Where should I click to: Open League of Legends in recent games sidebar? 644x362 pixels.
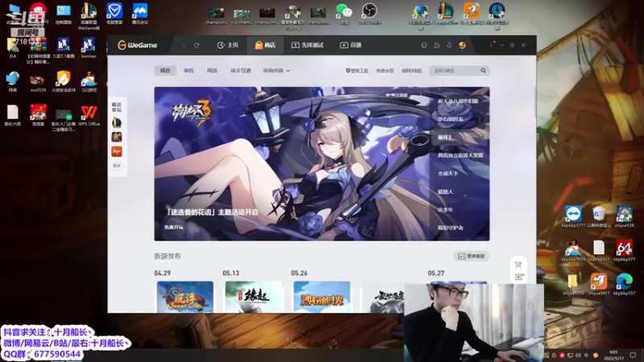[x=117, y=122]
